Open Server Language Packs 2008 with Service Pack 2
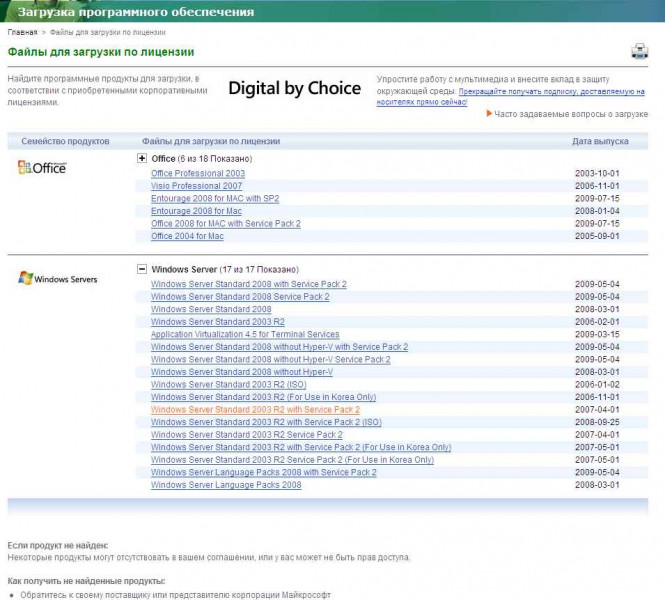The image size is (665, 600). [x=264, y=472]
